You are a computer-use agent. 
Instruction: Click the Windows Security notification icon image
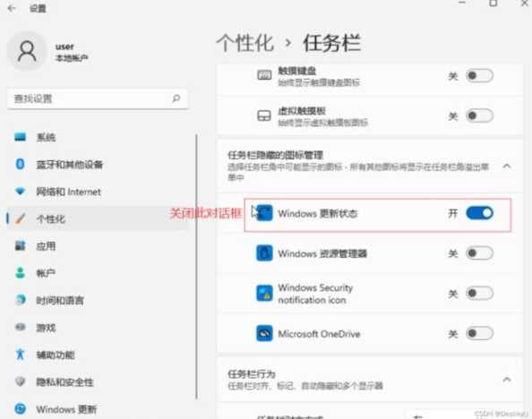(264, 294)
